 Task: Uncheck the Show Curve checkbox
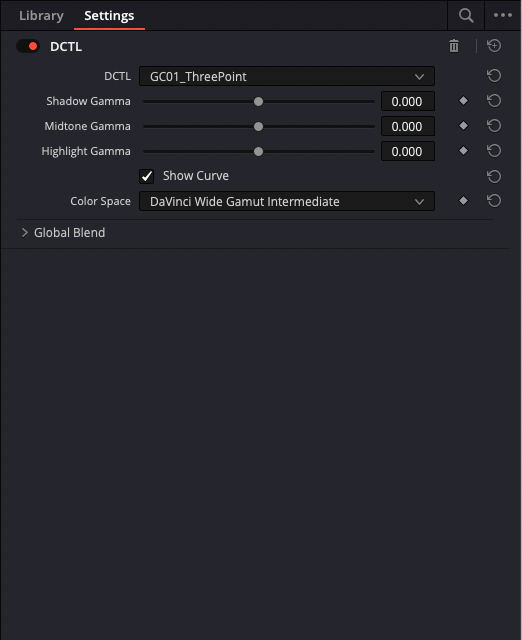coord(147,176)
